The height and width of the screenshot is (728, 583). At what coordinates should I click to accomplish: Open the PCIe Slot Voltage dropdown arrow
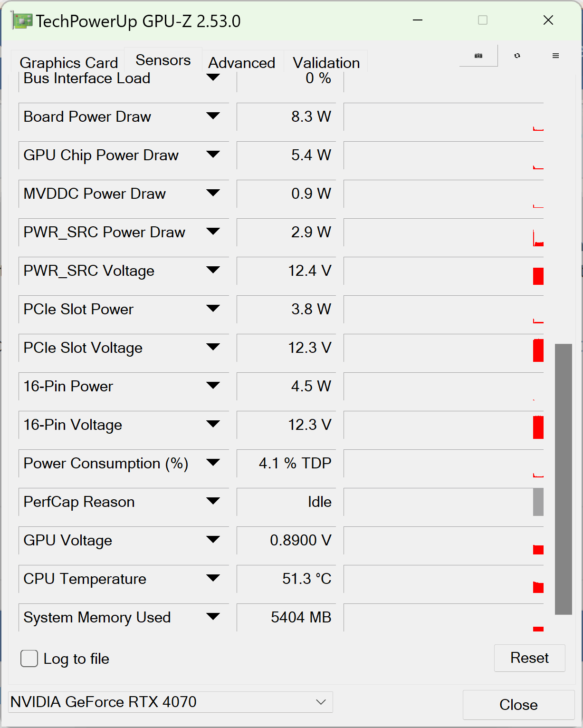click(x=213, y=347)
